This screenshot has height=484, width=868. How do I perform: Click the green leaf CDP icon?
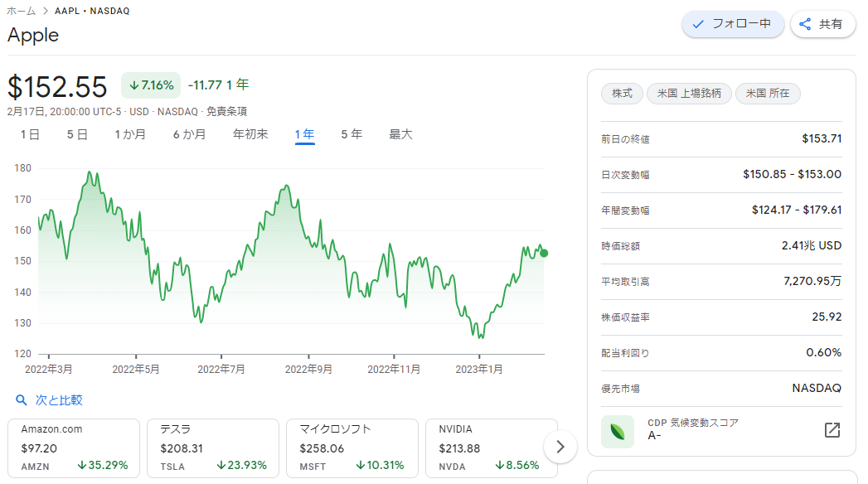click(x=618, y=432)
